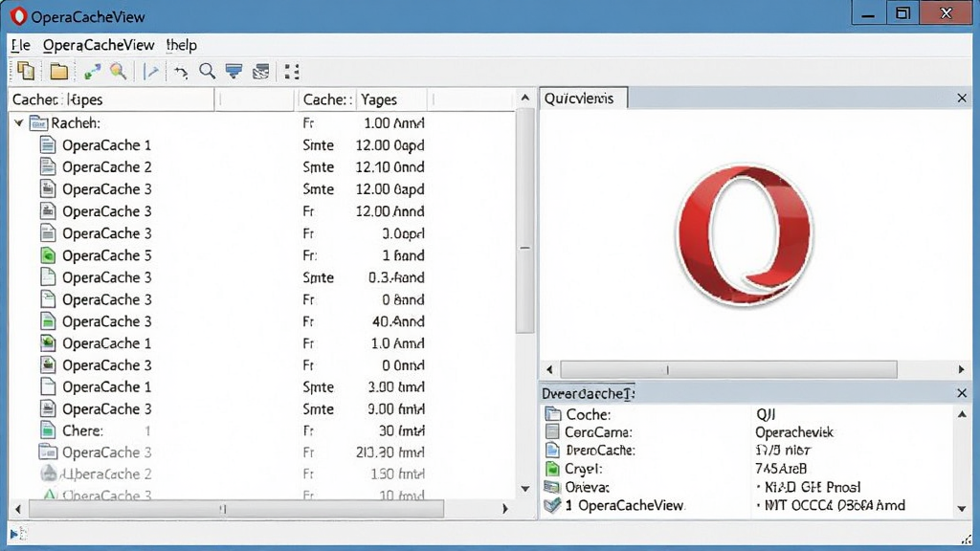Select the OperaCache 5 row
Screen dimensions: 980x551
tap(262, 255)
